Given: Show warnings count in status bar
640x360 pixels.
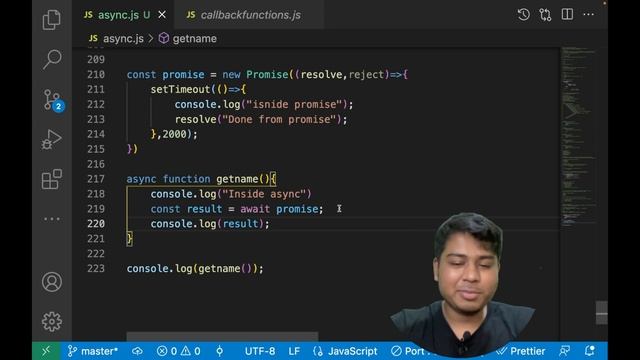Looking at the screenshot, I should (x=191, y=351).
